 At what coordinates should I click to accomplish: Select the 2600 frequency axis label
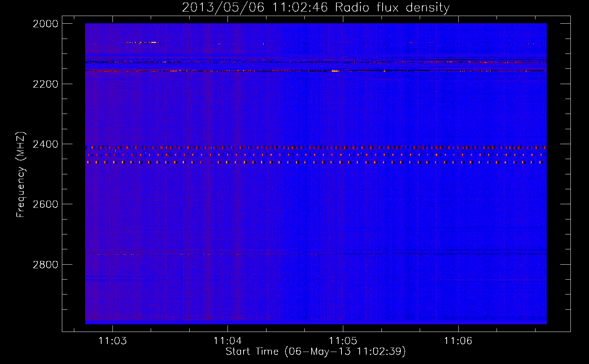pyautogui.click(x=46, y=204)
